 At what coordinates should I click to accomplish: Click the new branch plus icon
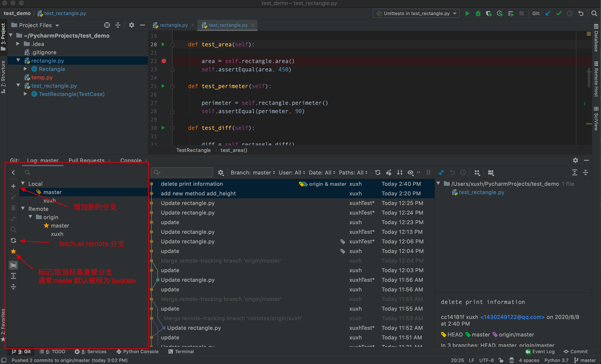[13, 186]
